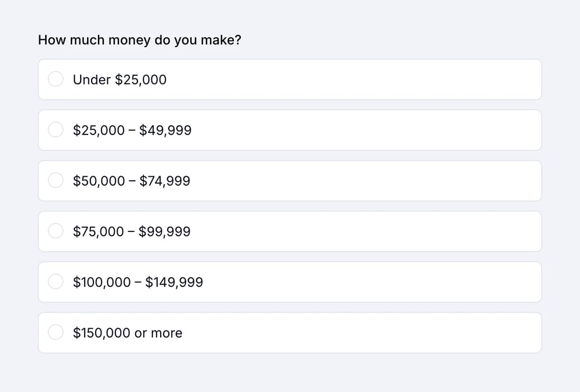Choose the $25,000 – $49,999 radio circle

tap(56, 130)
